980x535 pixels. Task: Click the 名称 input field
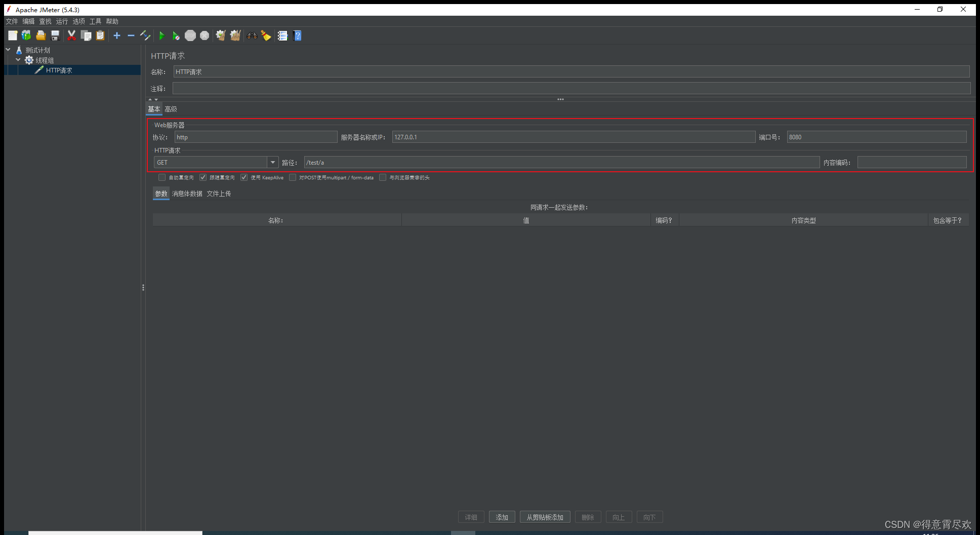coord(571,72)
